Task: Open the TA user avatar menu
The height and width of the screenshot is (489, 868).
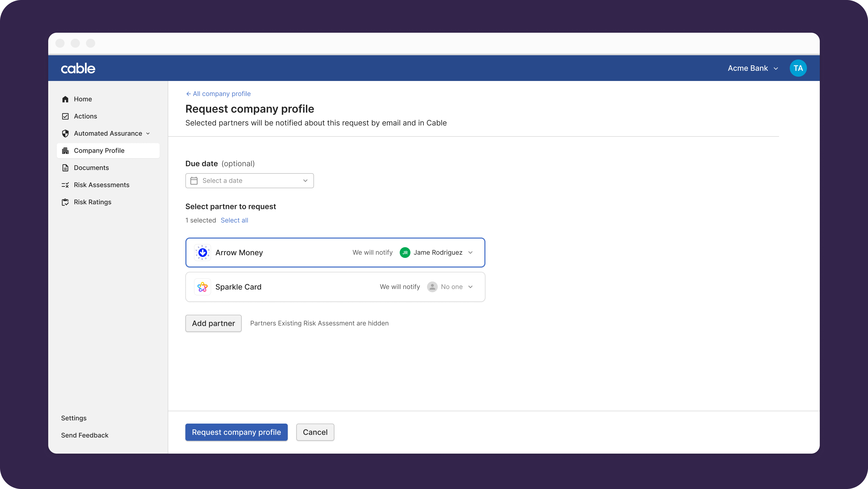Action: (798, 68)
